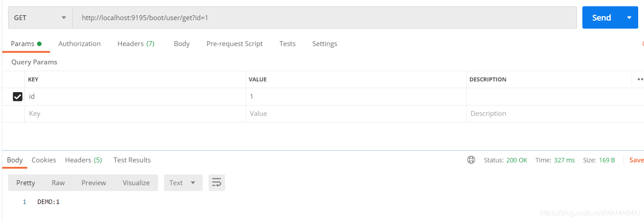Click the wrap lines icon in response toolbar
This screenshot has width=644, height=221.
coord(217,183)
